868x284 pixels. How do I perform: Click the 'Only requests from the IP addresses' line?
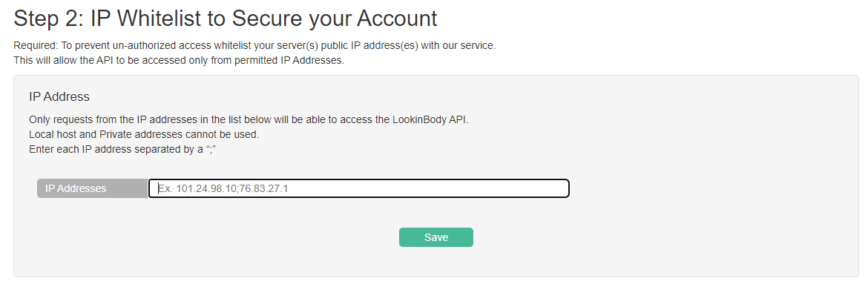(x=249, y=119)
